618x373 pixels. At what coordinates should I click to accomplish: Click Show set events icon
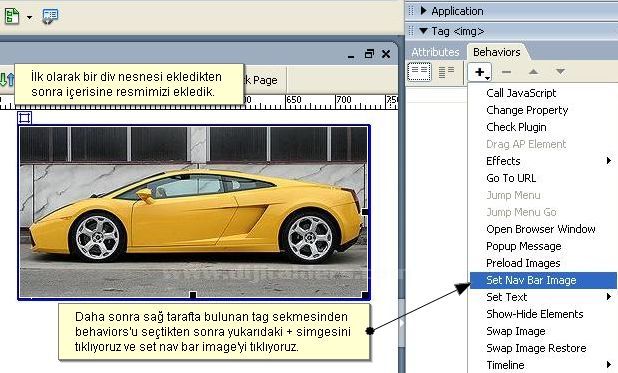point(420,72)
